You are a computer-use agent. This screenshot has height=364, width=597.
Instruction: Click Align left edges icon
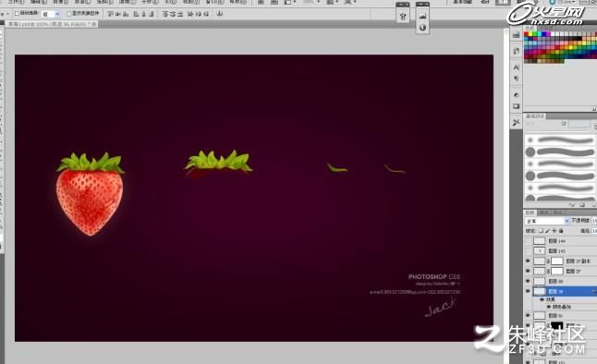136,14
